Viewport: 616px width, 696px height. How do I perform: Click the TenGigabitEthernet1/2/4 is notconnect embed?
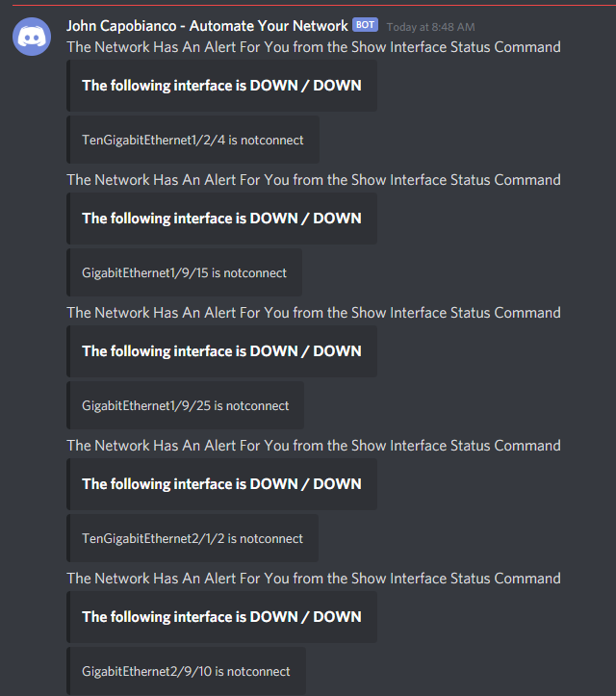(x=193, y=140)
